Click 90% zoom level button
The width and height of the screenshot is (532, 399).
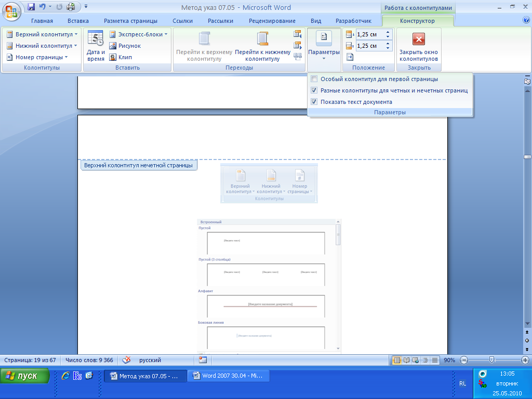coord(449,360)
